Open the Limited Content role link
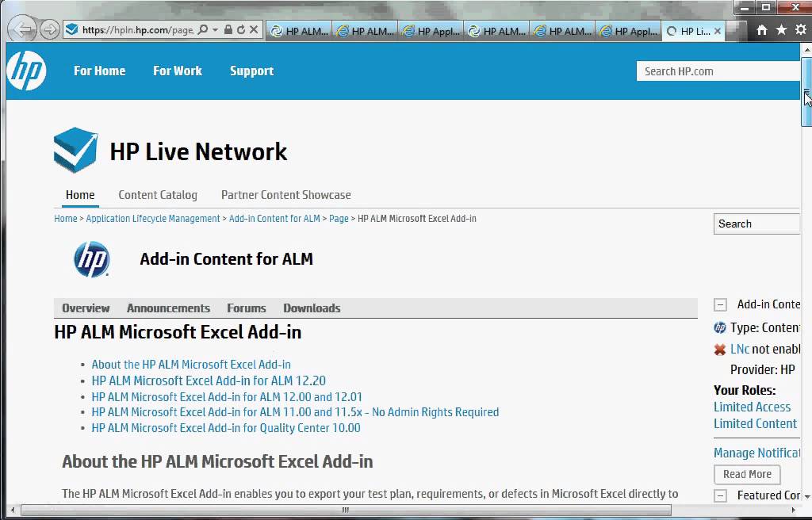The width and height of the screenshot is (812, 520). [x=755, y=423]
